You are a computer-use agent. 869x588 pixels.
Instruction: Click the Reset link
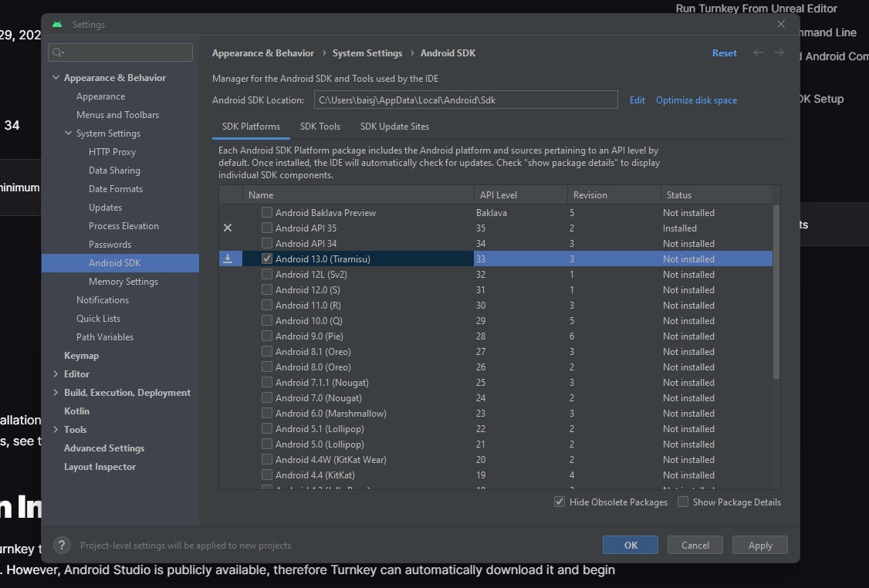tap(725, 53)
